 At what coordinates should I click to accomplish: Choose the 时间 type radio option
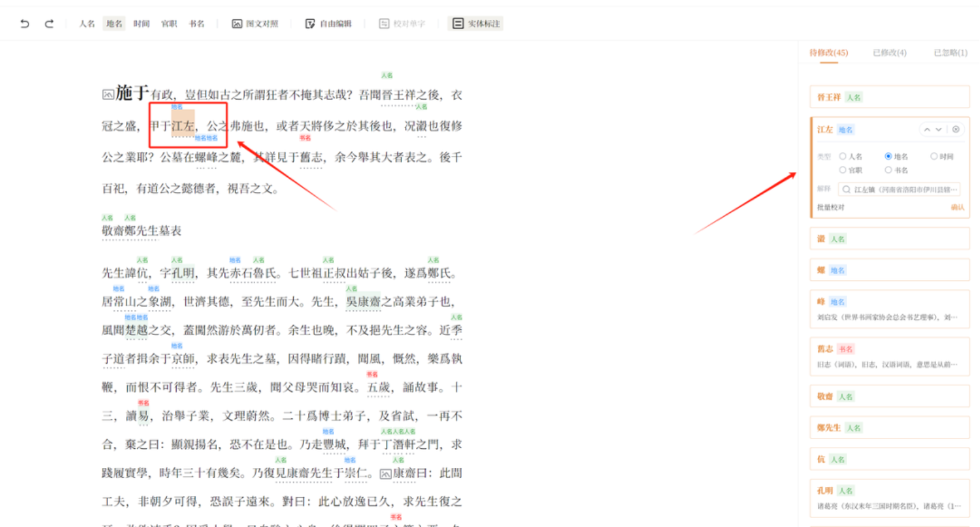coord(934,156)
